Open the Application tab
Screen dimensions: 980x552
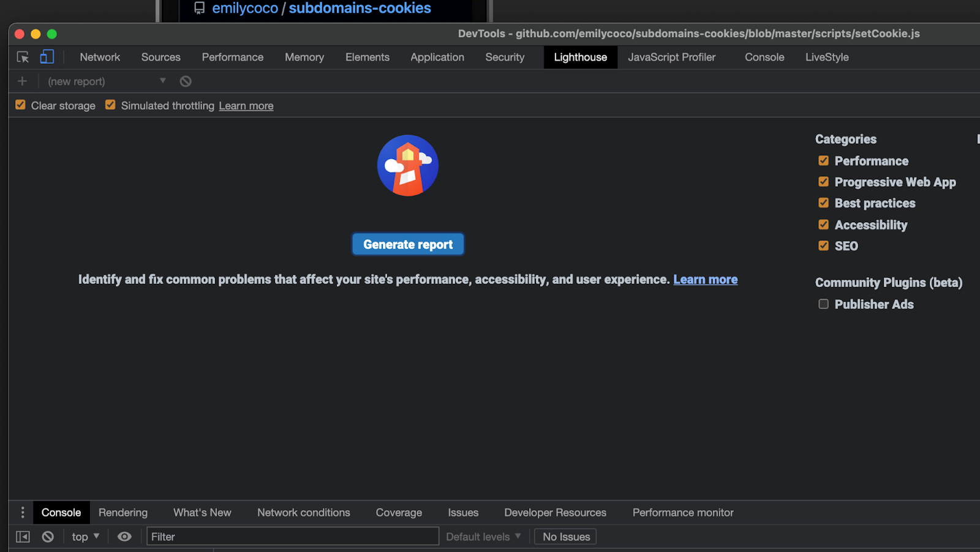tap(437, 57)
